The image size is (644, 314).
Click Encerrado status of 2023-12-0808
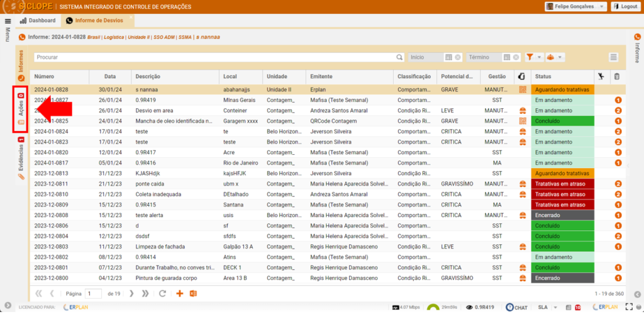[x=562, y=215]
